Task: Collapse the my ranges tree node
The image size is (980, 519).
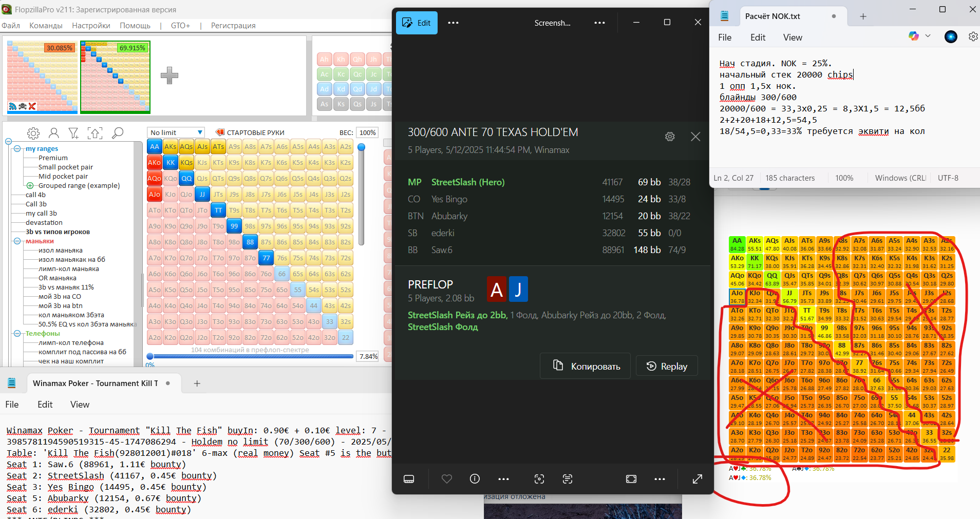Action: (x=17, y=149)
